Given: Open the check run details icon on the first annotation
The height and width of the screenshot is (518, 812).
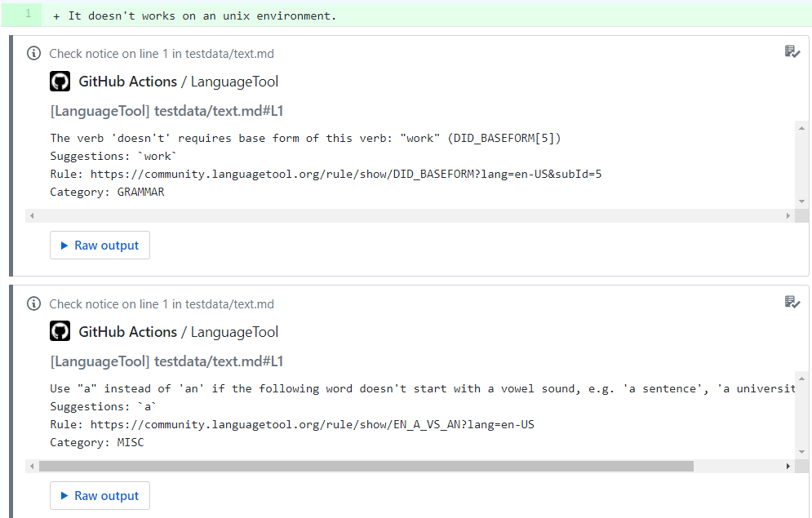Looking at the screenshot, I should (791, 51).
